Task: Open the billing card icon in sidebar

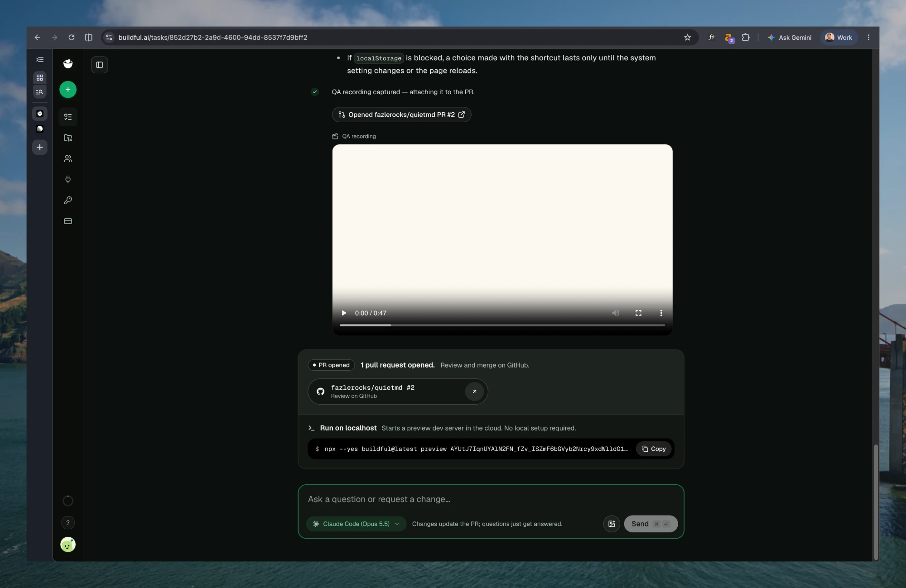Action: pos(68,221)
